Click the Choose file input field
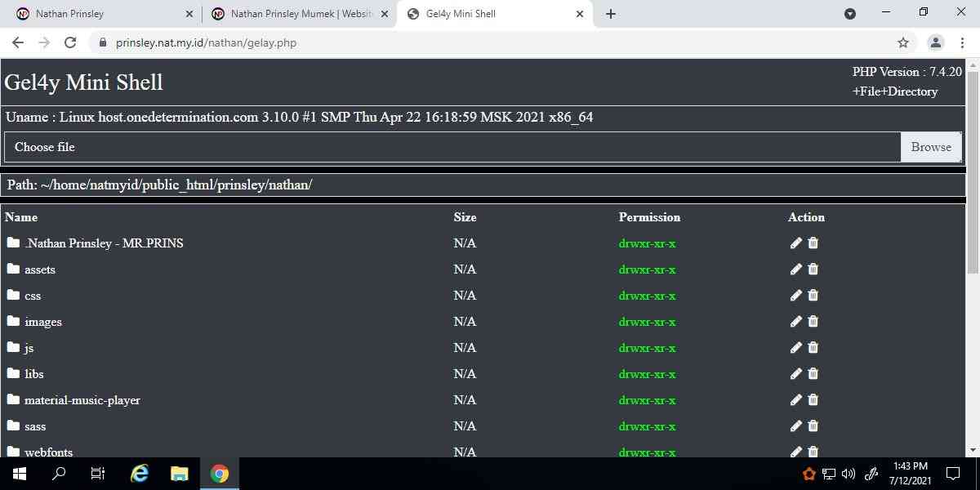Screen dimensions: 980x490 (453, 147)
